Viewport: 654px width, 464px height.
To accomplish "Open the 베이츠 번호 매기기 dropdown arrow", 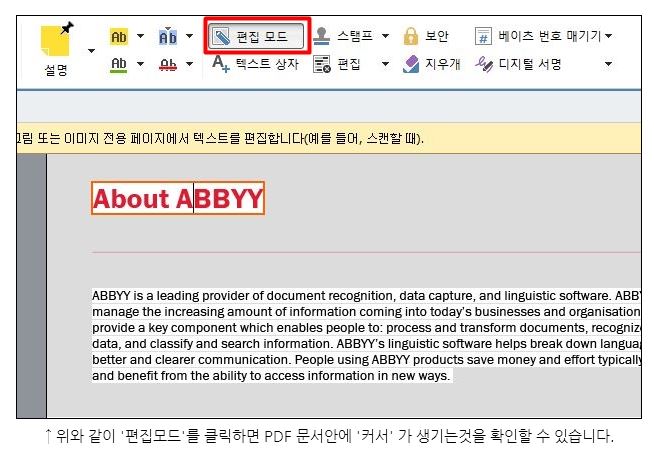I will (609, 36).
